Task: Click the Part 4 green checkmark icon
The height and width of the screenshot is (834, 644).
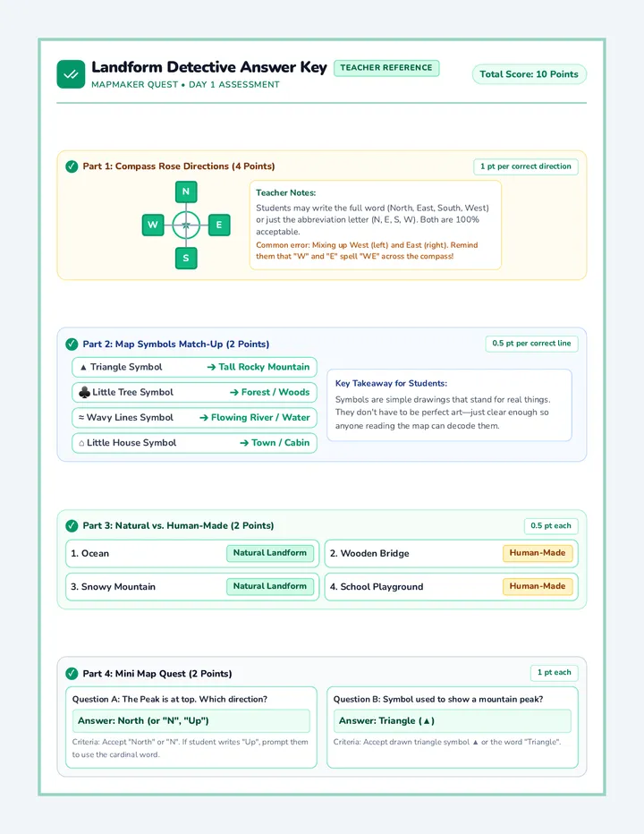Action: tap(72, 674)
